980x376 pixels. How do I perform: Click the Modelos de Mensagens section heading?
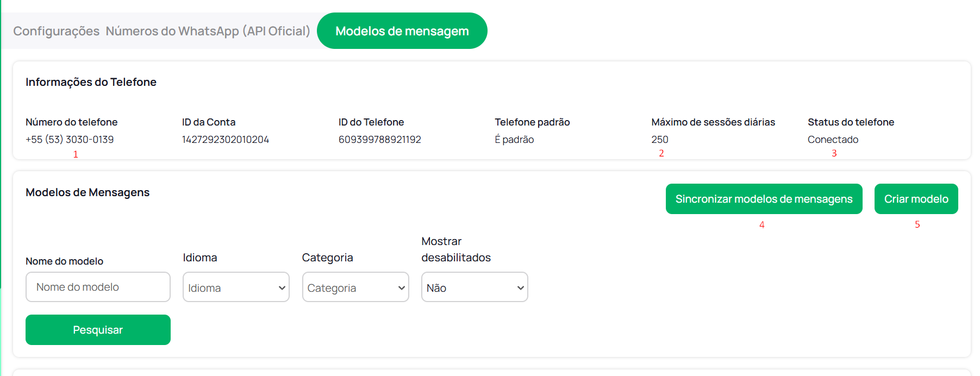[x=88, y=192]
